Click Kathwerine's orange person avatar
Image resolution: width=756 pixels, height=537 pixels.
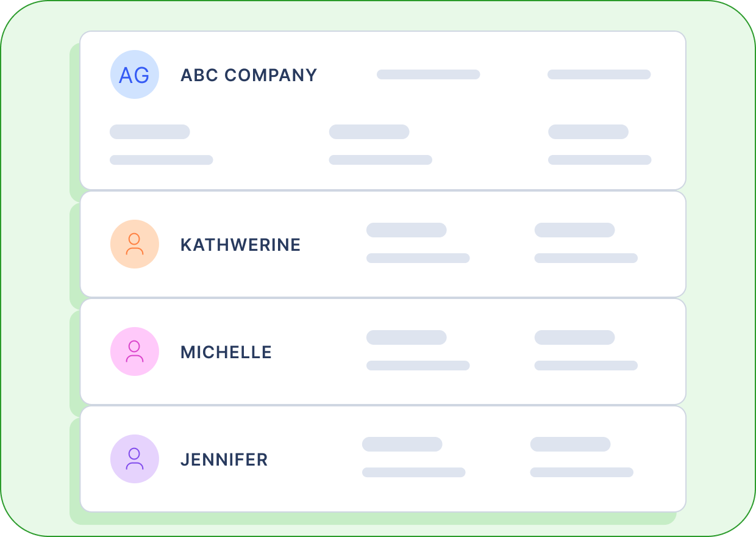(135, 244)
